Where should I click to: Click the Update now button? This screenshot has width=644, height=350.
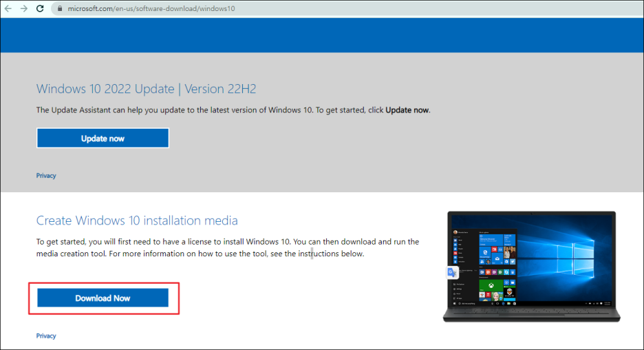click(103, 138)
